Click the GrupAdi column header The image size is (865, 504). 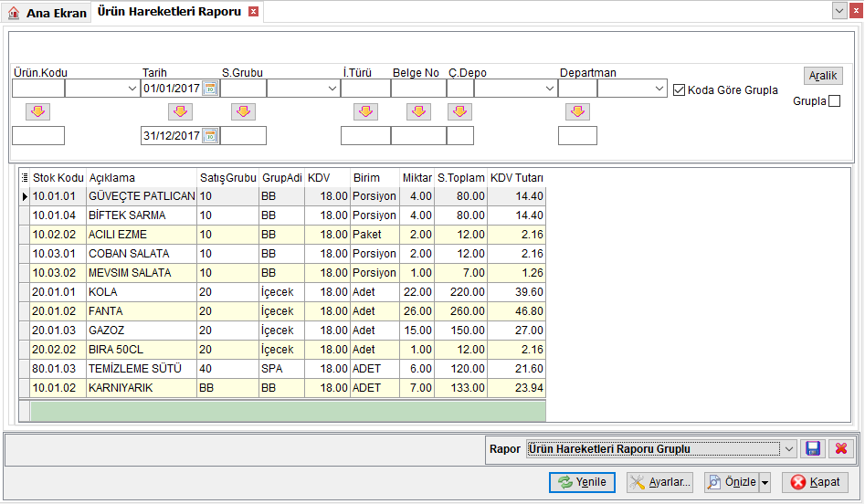click(x=282, y=177)
